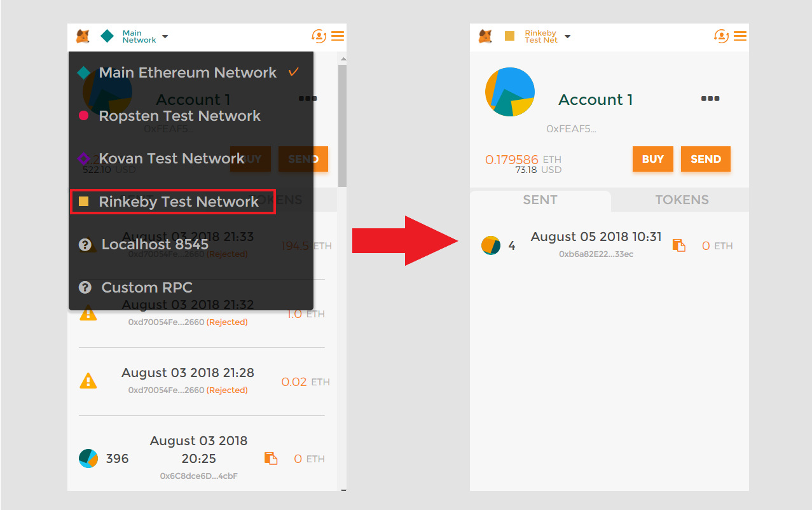This screenshot has height=510, width=812.
Task: Click pink dot icon for Ropsten
Action: coord(83,116)
